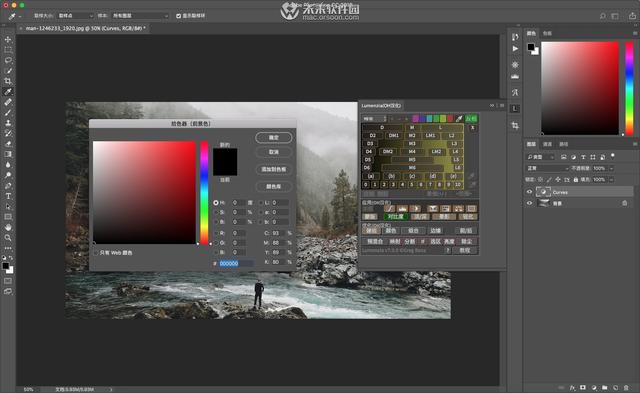Open the Actions panel play icon
Screen dimensions: 640x393
(x=515, y=49)
